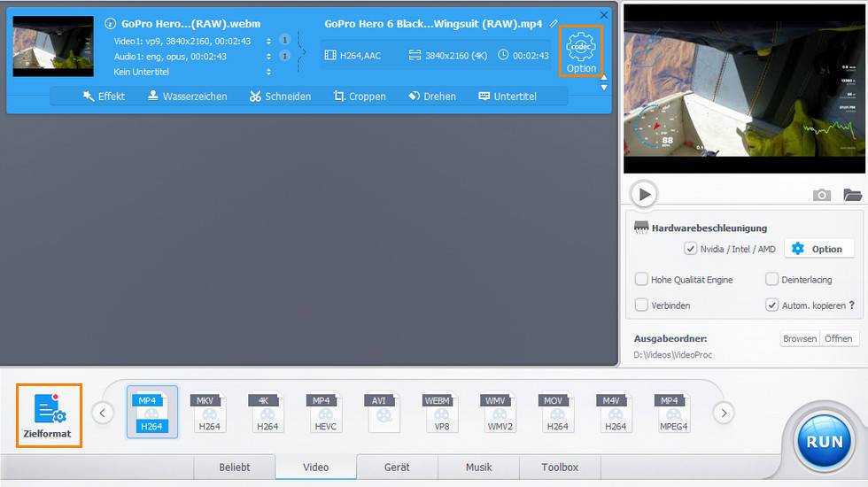The image size is (868, 487).
Task: Click Öffnen to open output folder
Action: pos(838,338)
